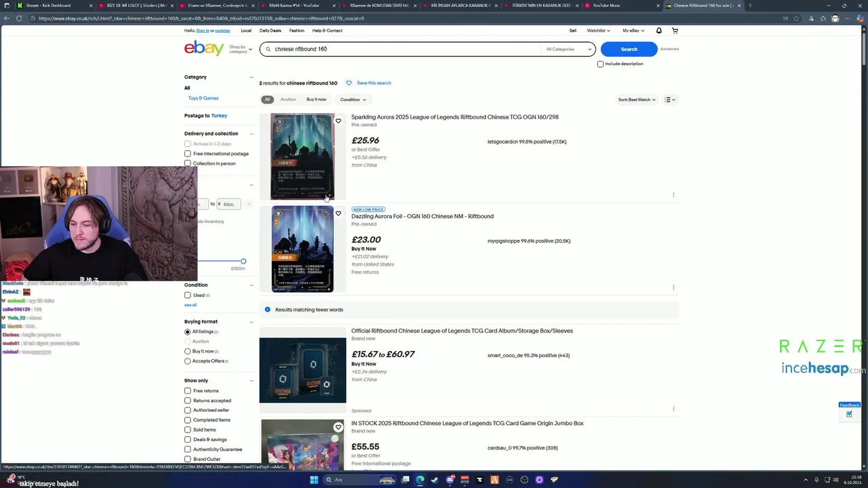
Task: Adjust the price range slider handle
Action: [243, 261]
